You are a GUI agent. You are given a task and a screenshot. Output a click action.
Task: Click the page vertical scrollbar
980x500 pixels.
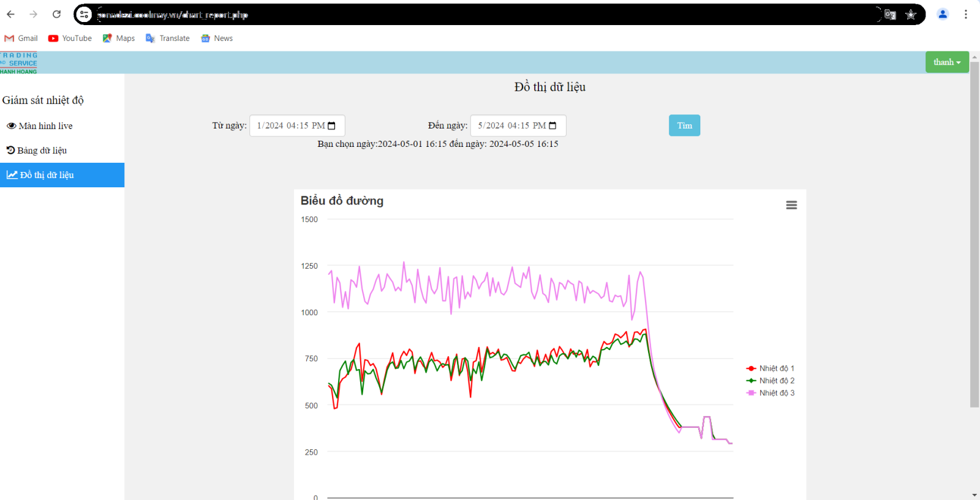pyautogui.click(x=974, y=233)
